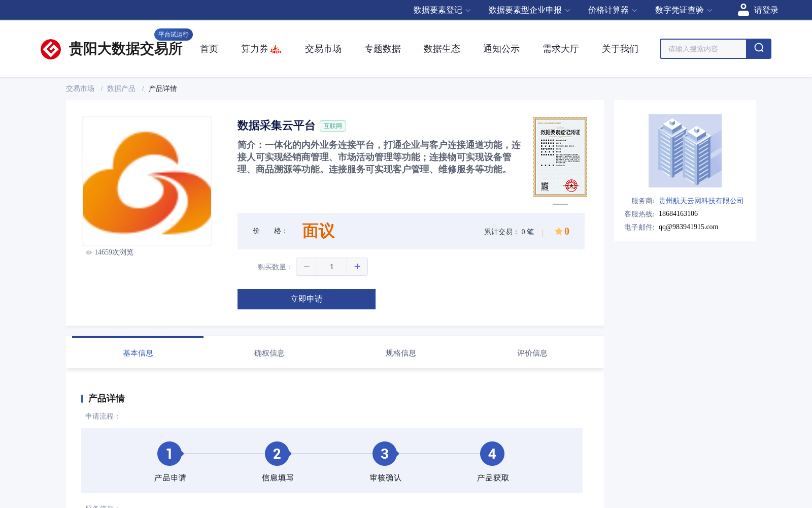
Task: Click the 累计交易: 0 笔 text
Action: (x=509, y=232)
